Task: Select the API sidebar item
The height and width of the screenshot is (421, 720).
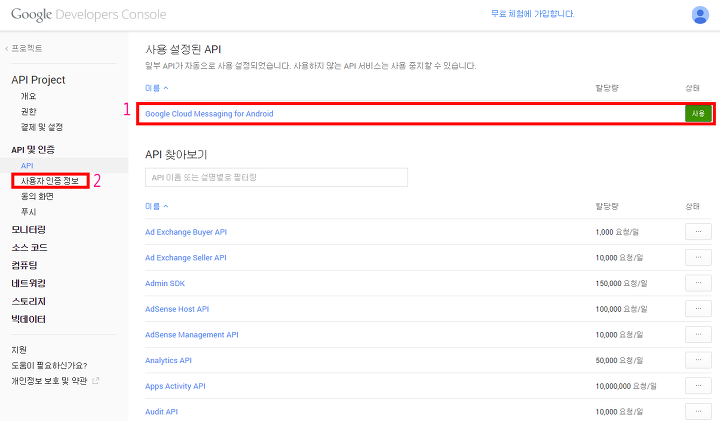Action: pos(27,165)
